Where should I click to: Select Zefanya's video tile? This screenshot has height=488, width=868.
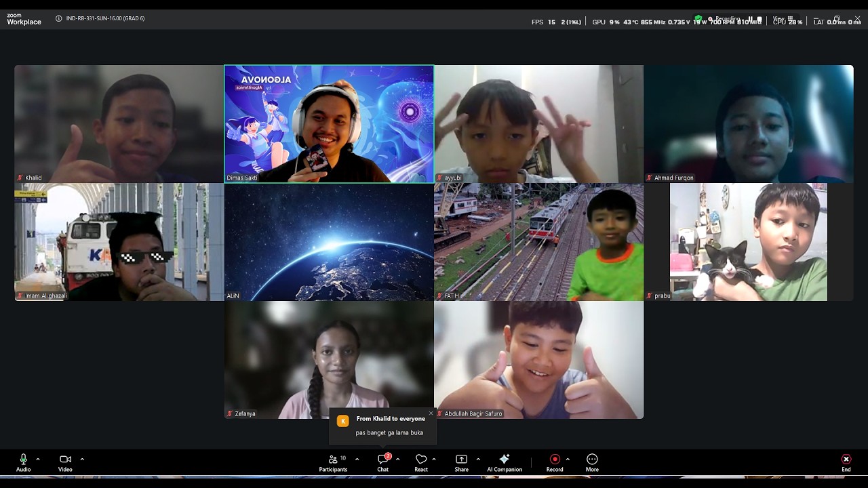click(x=329, y=360)
